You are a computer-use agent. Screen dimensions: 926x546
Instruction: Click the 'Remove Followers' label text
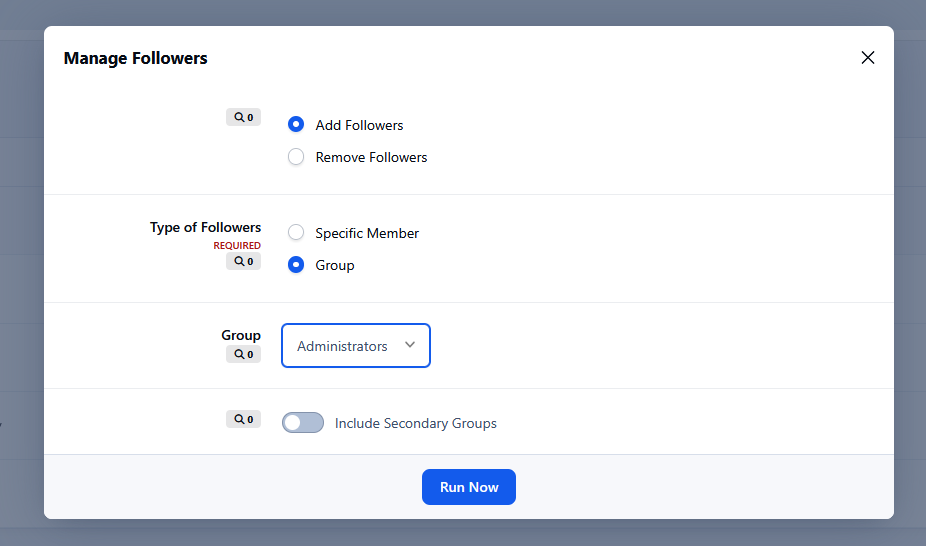(x=371, y=157)
